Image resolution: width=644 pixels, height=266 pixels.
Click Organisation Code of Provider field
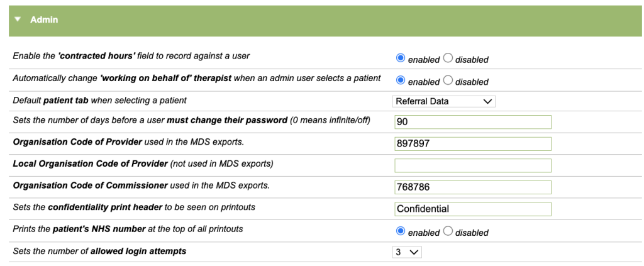472,144
